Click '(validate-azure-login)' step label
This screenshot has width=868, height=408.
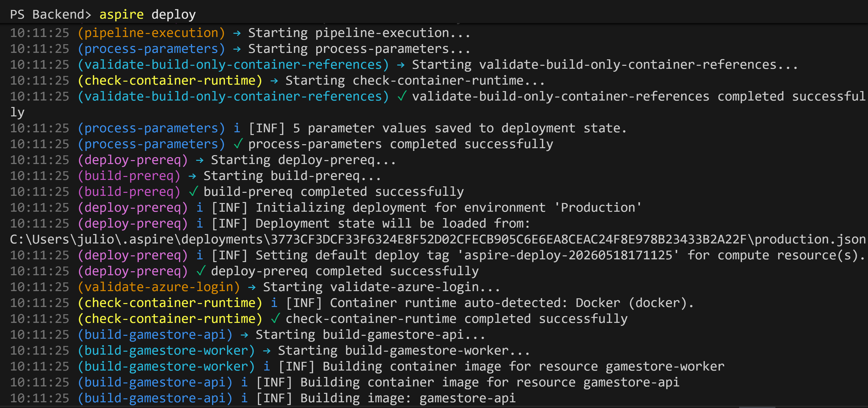159,287
